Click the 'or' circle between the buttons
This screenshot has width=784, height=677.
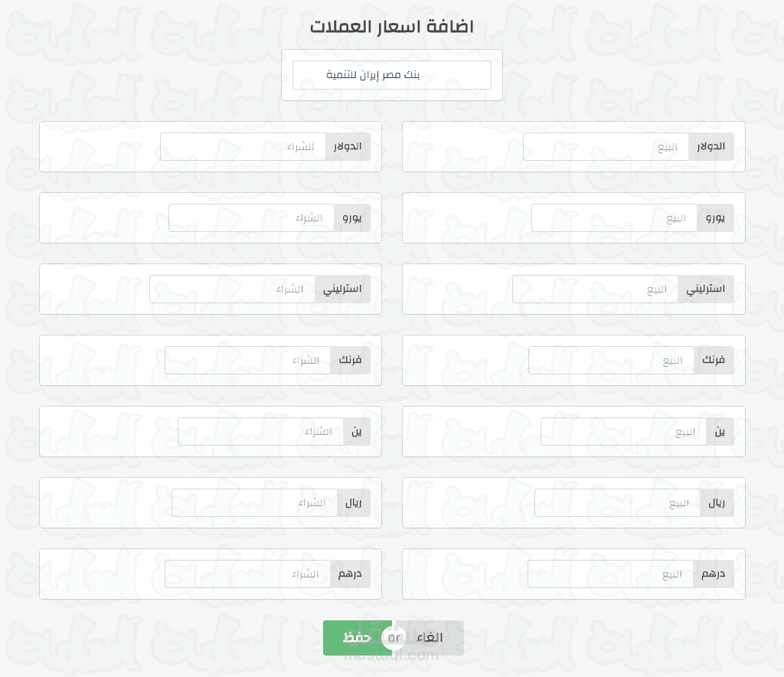(394, 637)
